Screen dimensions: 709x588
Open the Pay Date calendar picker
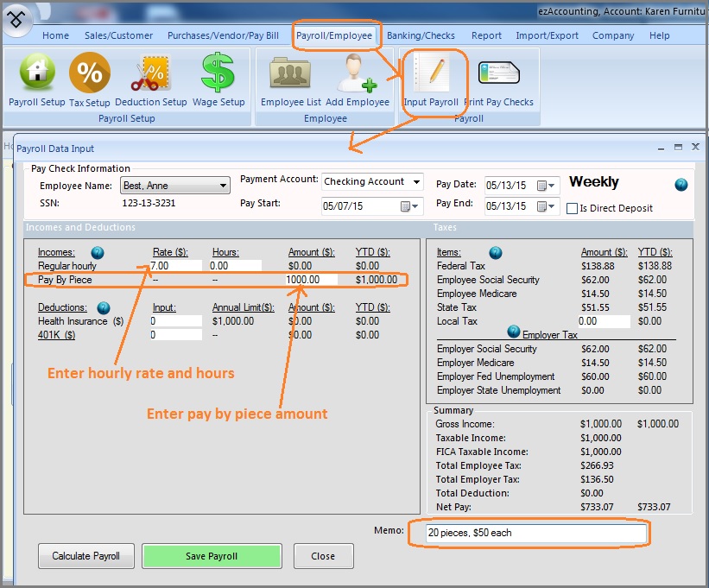[546, 185]
